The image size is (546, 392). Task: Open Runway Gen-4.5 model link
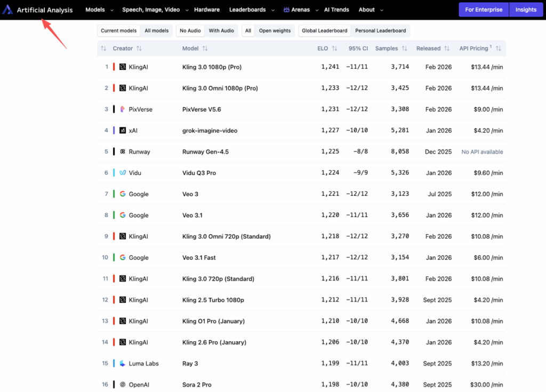pyautogui.click(x=205, y=151)
